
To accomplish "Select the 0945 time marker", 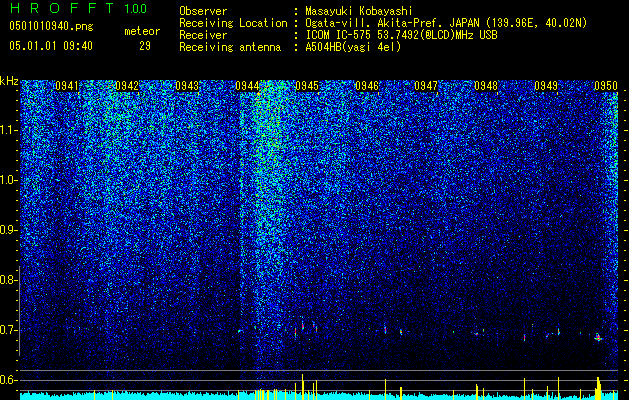I will [307, 86].
